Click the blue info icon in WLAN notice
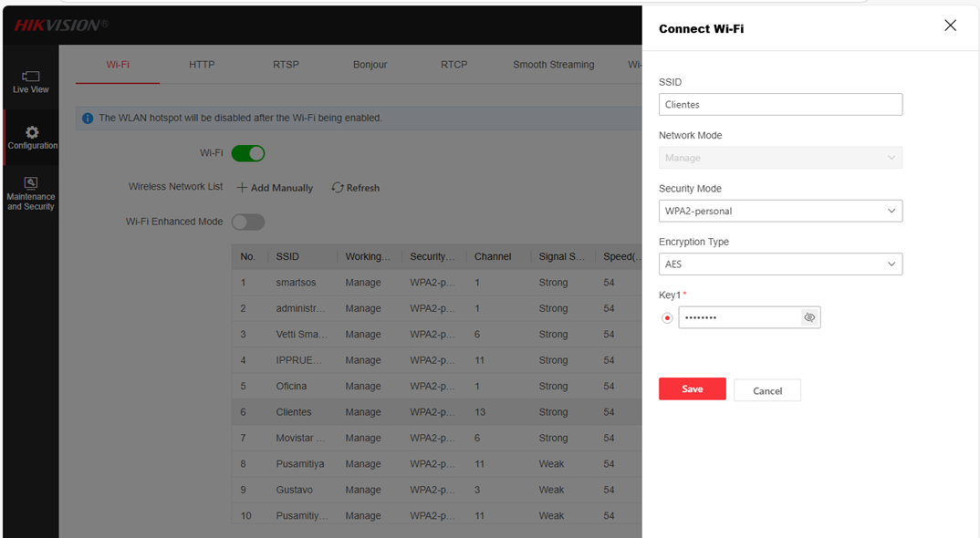The height and width of the screenshot is (538, 980). (x=88, y=119)
